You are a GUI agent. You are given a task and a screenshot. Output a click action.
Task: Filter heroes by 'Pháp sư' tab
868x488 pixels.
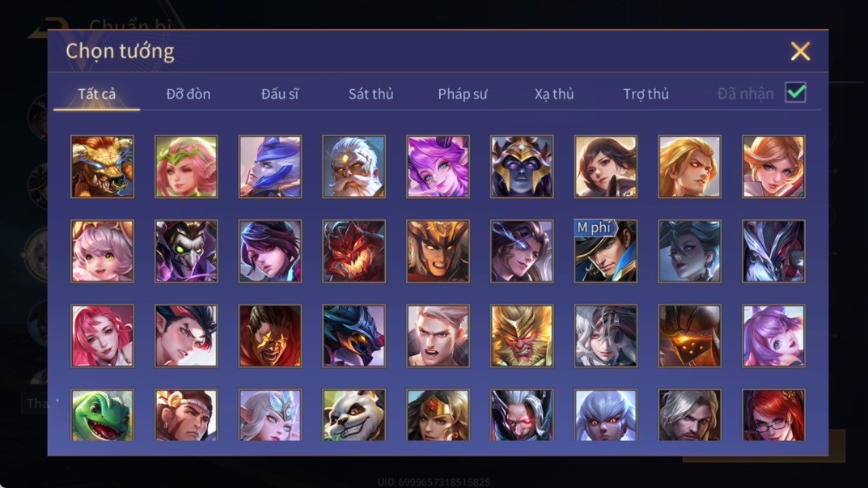pos(463,94)
